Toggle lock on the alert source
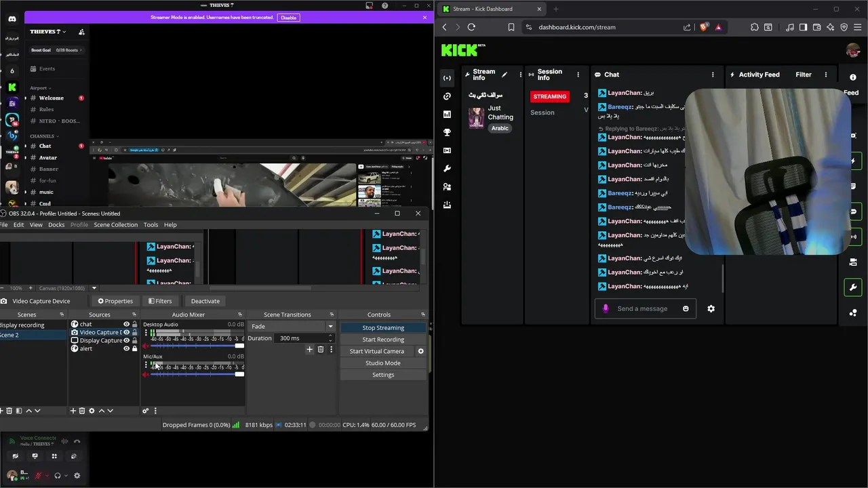Image resolution: width=868 pixels, height=488 pixels. point(134,348)
